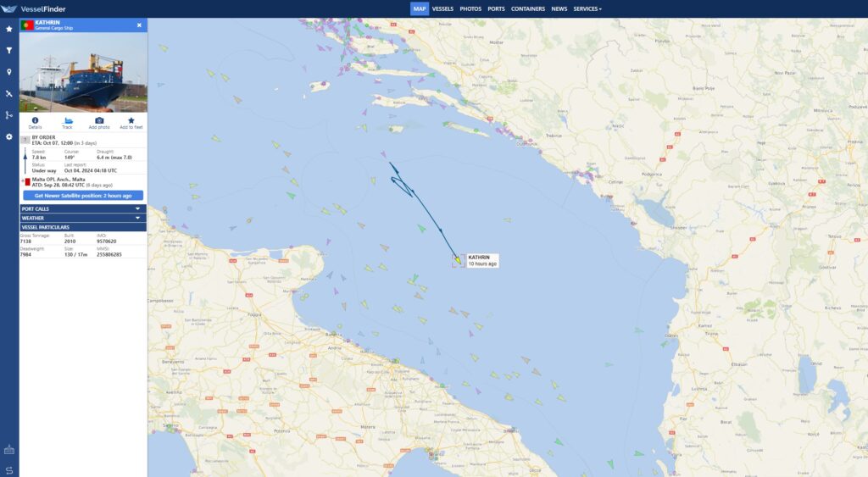
Task: Open the route planner icon in sidebar
Action: pyautogui.click(x=8, y=115)
